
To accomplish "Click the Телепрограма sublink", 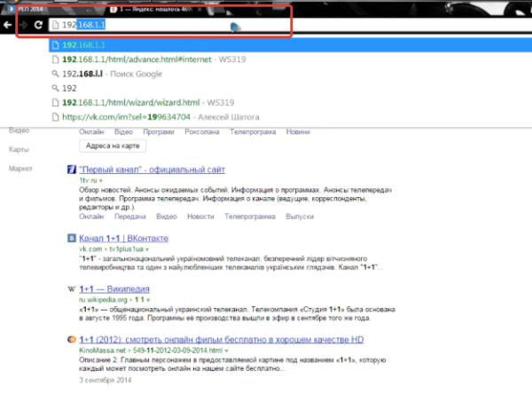I will [x=253, y=132].
